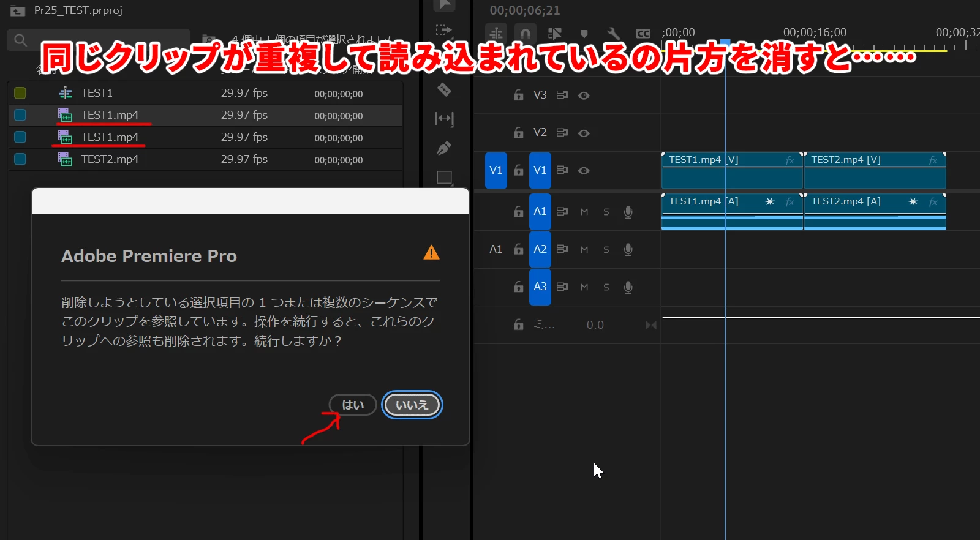
Task: Click the project search magnifier icon
Action: (20, 40)
